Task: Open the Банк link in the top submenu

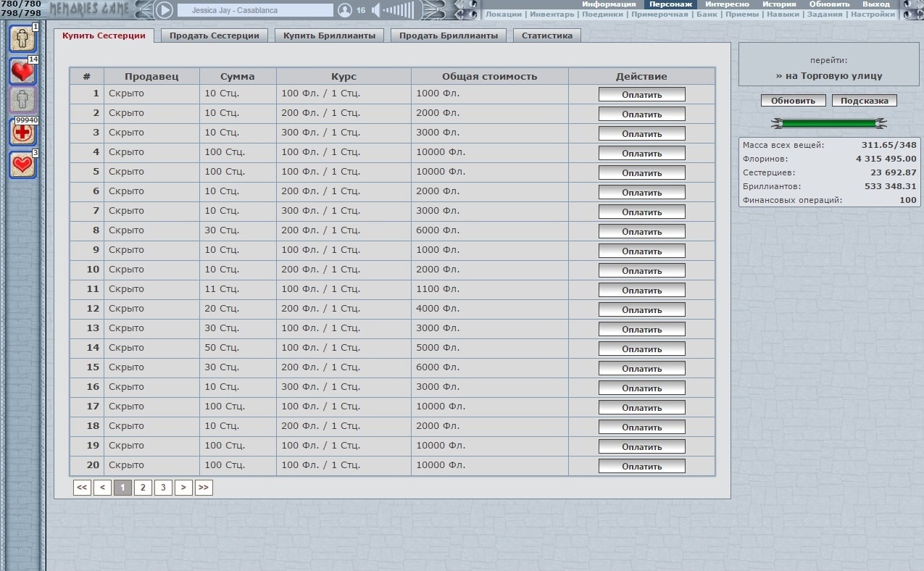Action: pyautogui.click(x=707, y=14)
